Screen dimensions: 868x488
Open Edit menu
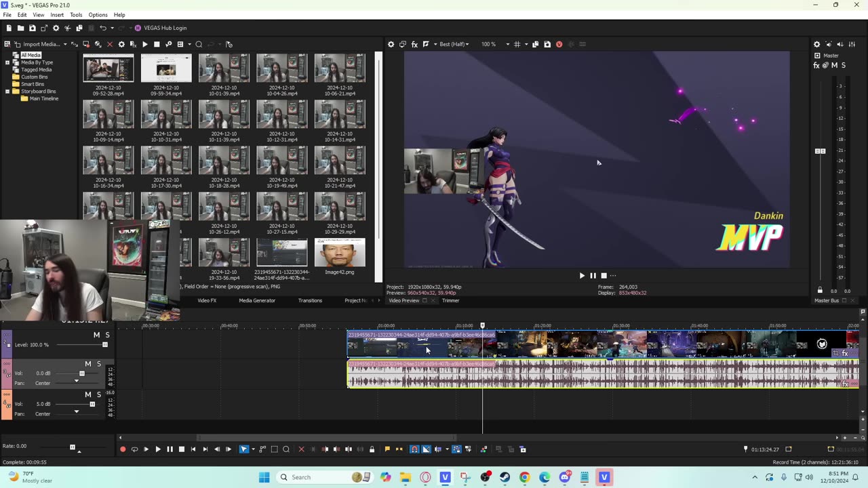tap(22, 14)
